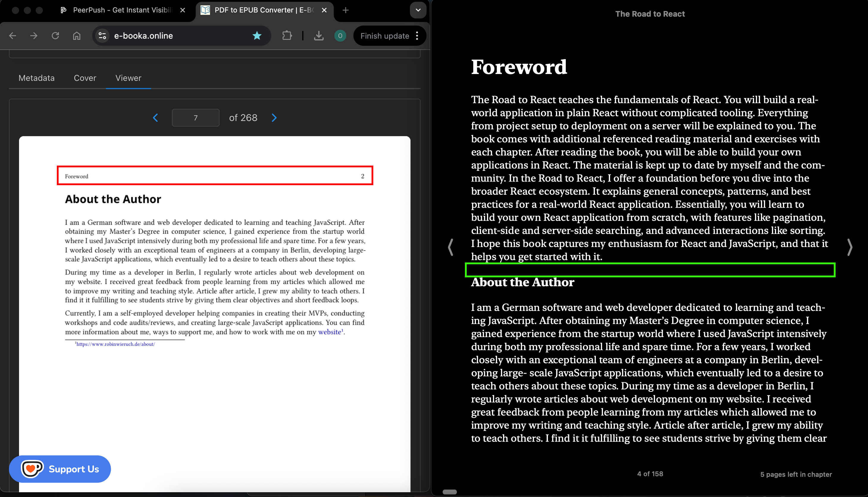Click the page number input field

point(195,118)
